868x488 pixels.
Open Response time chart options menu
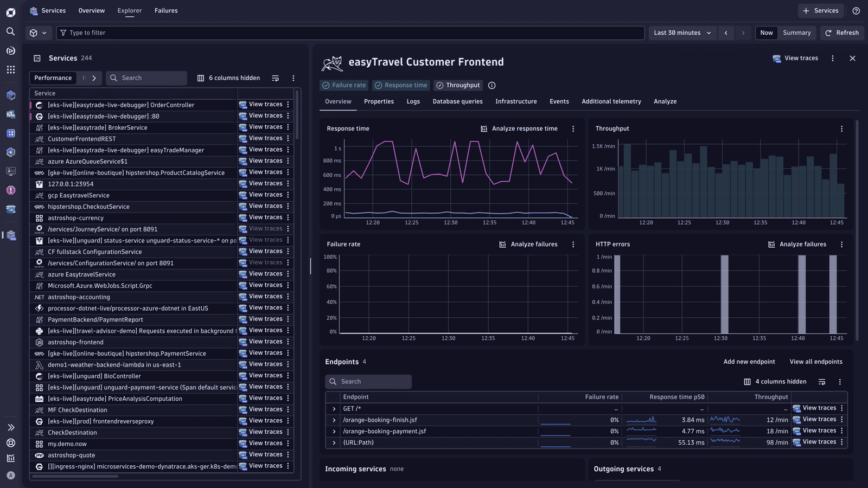coord(573,129)
